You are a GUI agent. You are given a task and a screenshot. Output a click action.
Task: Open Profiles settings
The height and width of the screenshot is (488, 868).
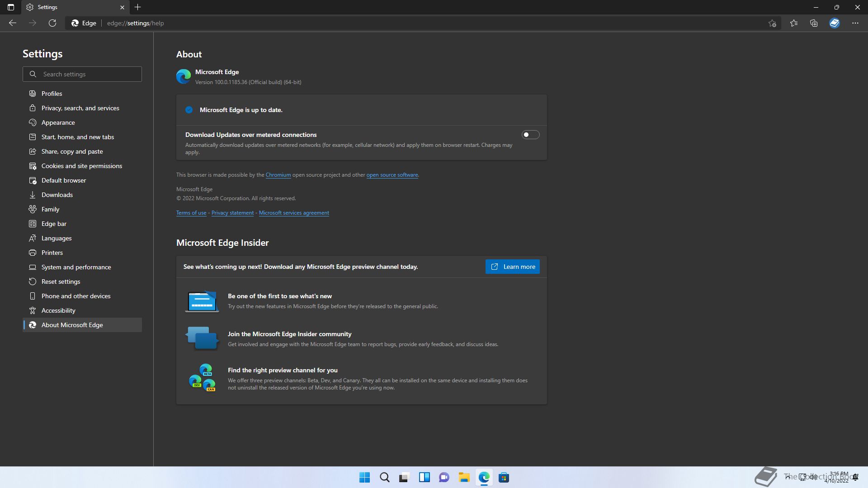coord(82,94)
